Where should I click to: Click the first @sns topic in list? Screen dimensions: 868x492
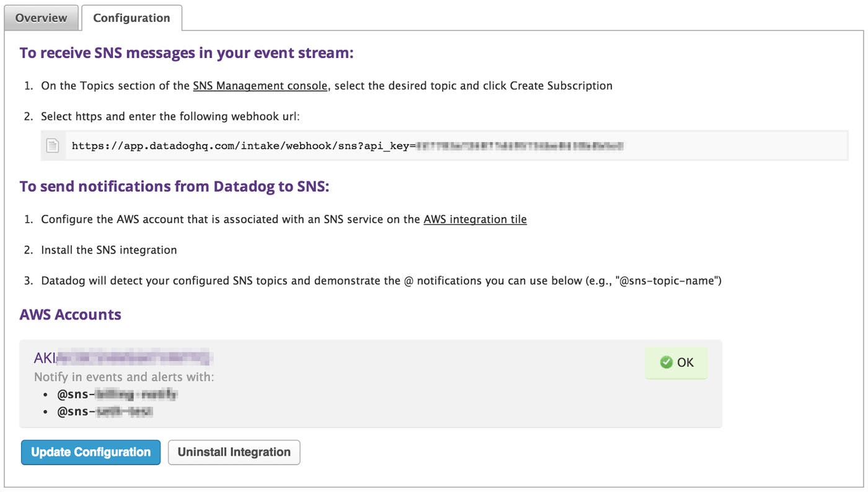[117, 394]
